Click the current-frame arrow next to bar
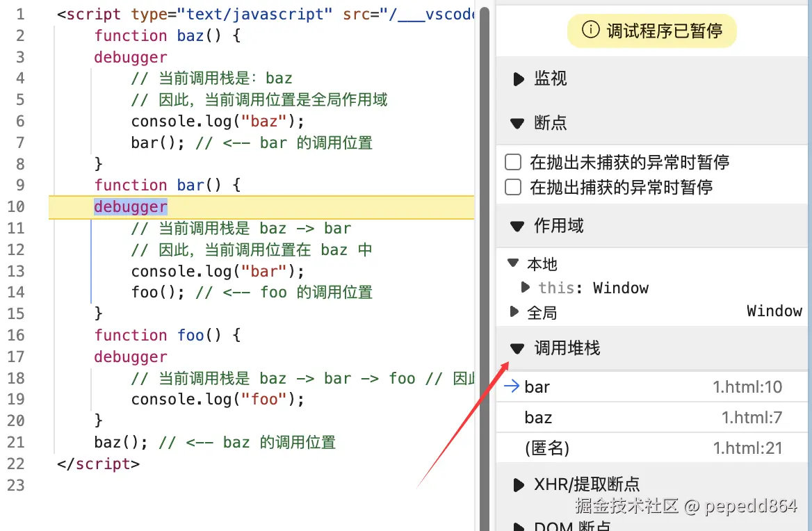Image resolution: width=812 pixels, height=531 pixels. (512, 386)
